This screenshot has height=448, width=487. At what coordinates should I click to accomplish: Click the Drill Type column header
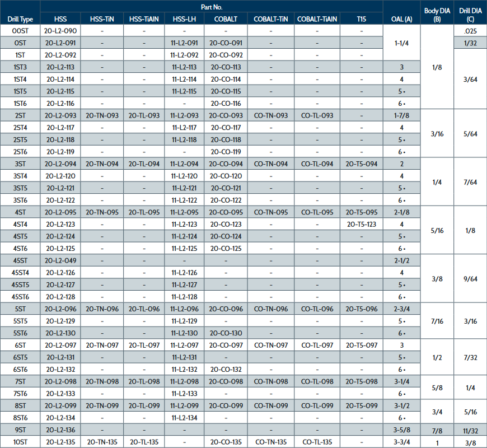(20, 19)
